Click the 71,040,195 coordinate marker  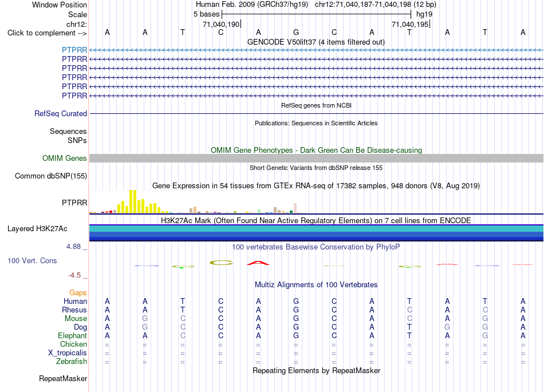[x=410, y=24]
